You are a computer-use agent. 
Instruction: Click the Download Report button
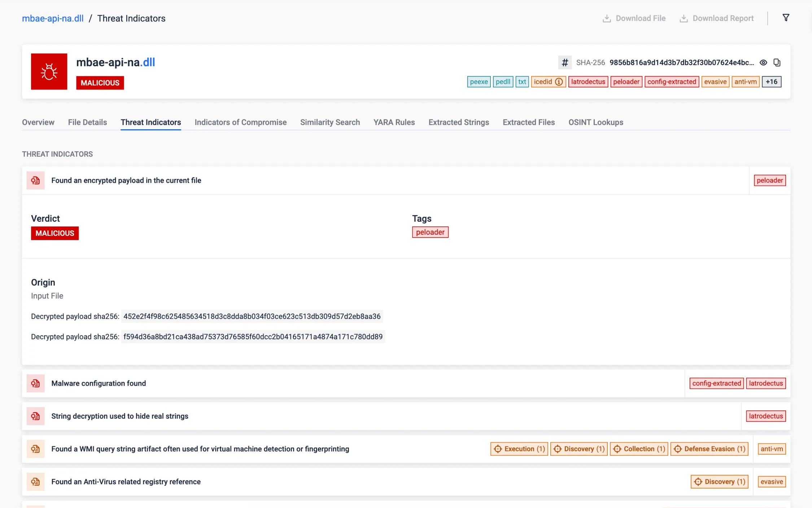pyautogui.click(x=717, y=18)
